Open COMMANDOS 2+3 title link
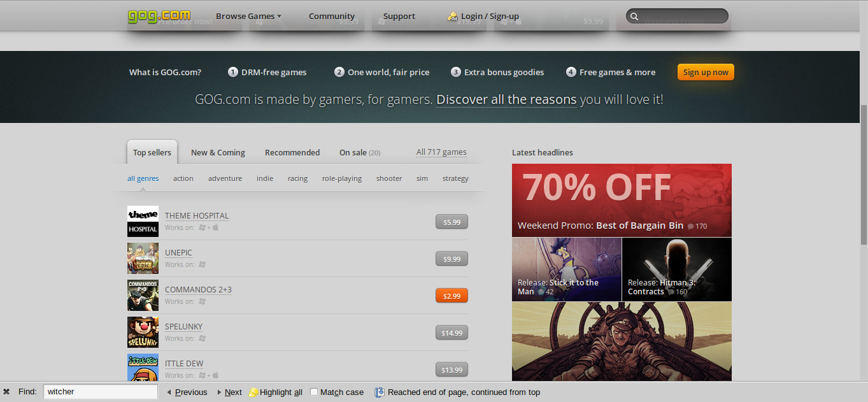Viewport: 868px width, 402px height. (x=198, y=290)
